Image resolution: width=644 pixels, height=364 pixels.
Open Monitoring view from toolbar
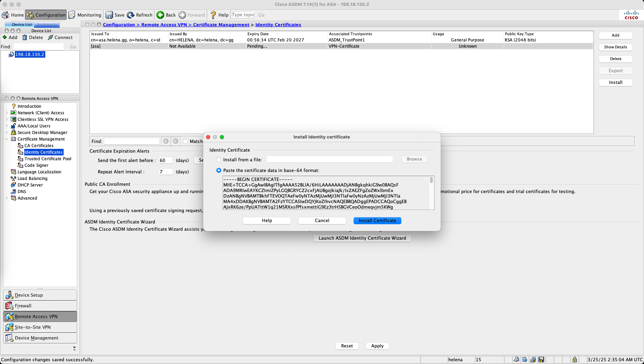[85, 15]
